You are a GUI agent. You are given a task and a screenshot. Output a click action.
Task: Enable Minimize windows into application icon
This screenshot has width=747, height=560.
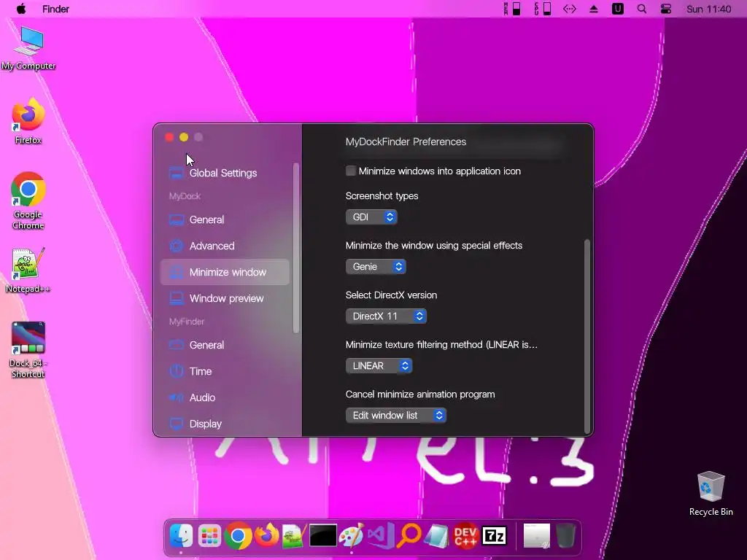(351, 171)
